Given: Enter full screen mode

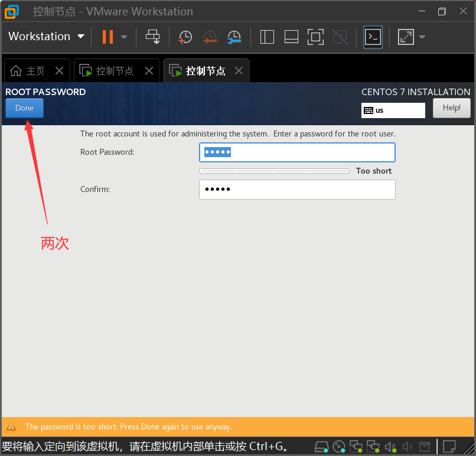Looking at the screenshot, I should tap(315, 37).
